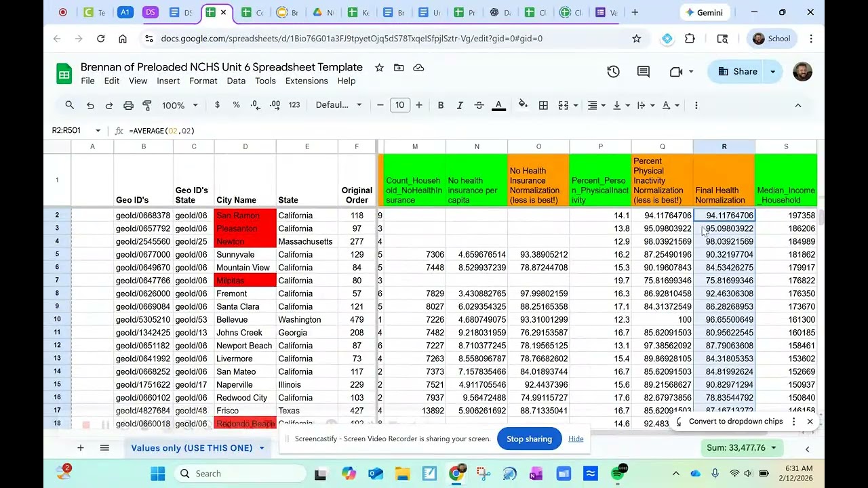Click Stop sharing button
Screen dimensions: 868x488
(x=529, y=439)
